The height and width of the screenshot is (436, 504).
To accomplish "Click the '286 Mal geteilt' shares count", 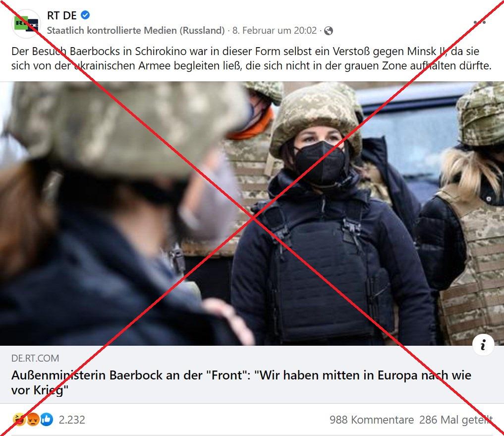I will [x=456, y=420].
